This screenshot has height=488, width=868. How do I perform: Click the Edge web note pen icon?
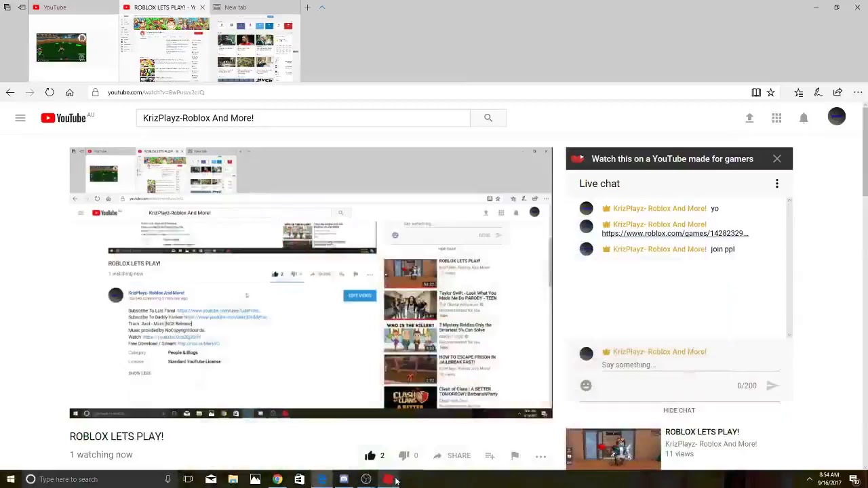pos(818,92)
